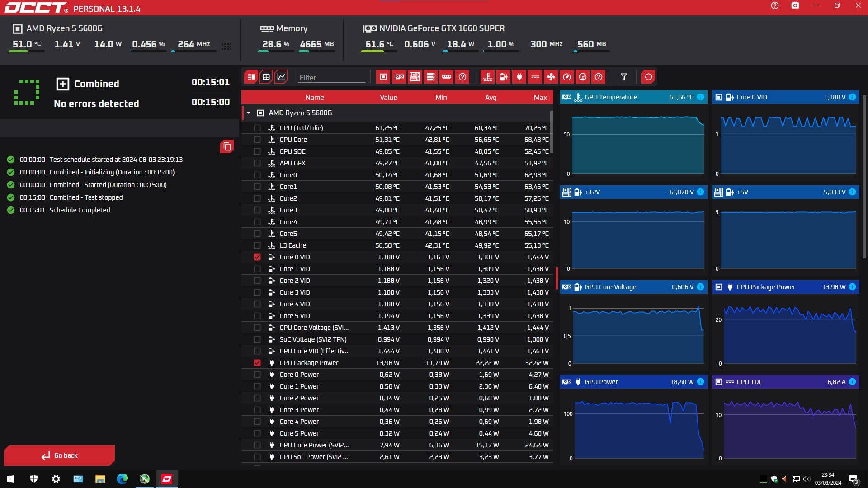
Task: Click the Combined test title
Action: pyautogui.click(x=96, y=84)
